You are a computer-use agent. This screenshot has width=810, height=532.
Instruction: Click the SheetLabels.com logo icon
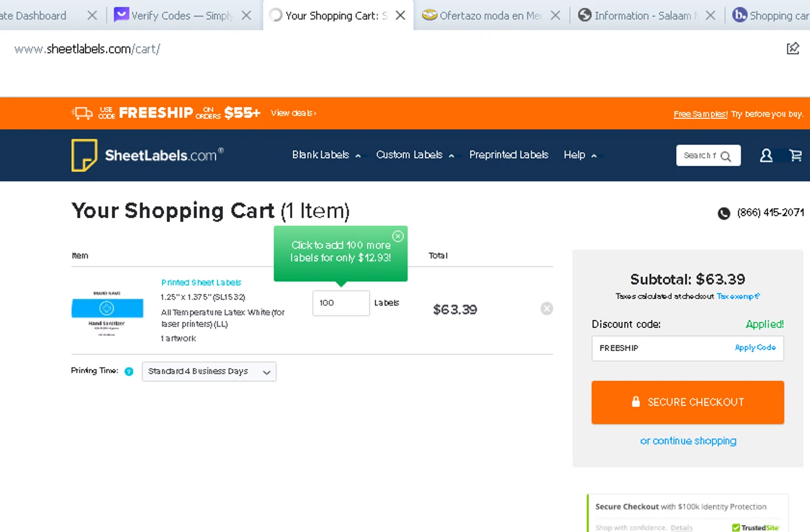(84, 155)
